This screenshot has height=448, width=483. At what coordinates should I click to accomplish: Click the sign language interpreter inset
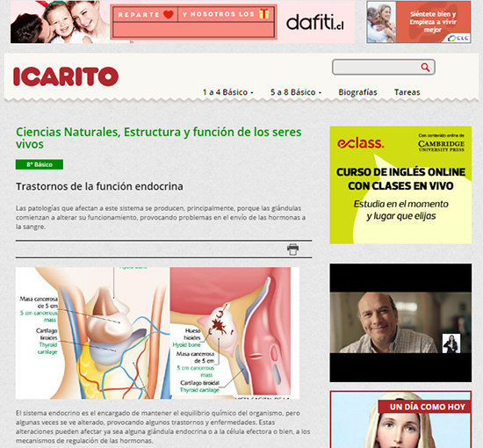coord(451,343)
